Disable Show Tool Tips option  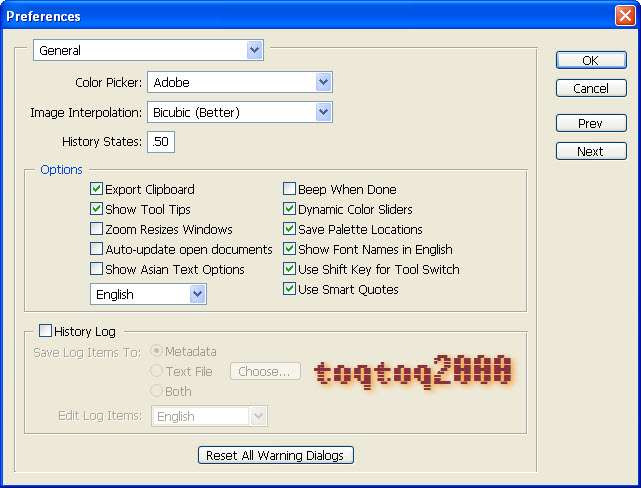coord(97,209)
